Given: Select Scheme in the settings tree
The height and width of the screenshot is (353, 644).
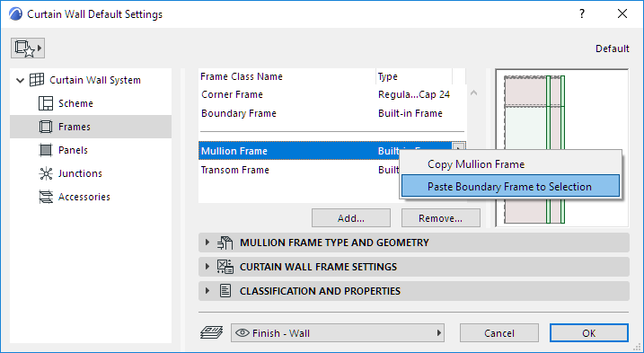Looking at the screenshot, I should point(75,103).
